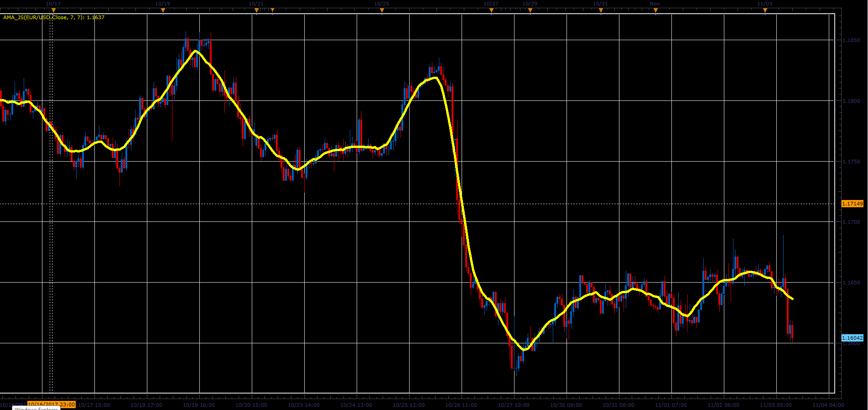Viewport: 868px width, 410px height.
Task: Click the orange marker under the 10/29 date
Action: coord(530,10)
